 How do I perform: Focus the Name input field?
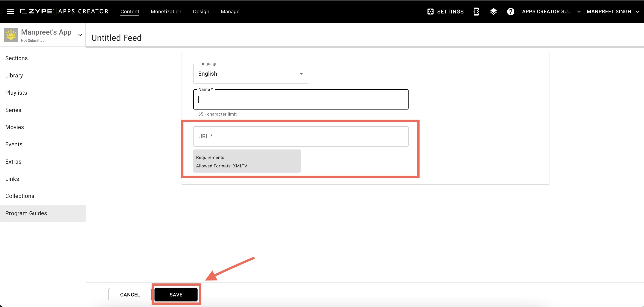tap(301, 99)
